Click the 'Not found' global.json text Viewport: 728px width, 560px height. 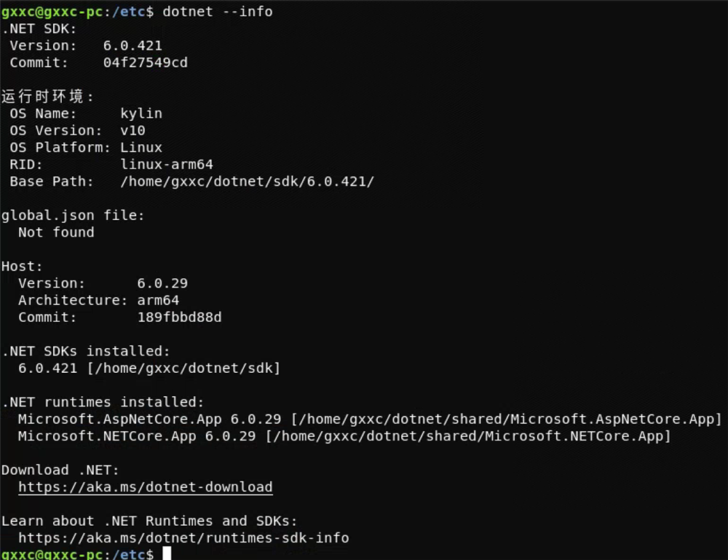[56, 232]
